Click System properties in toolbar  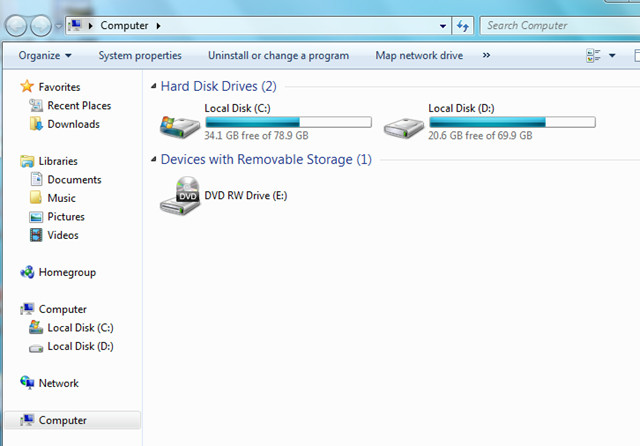pyautogui.click(x=140, y=55)
